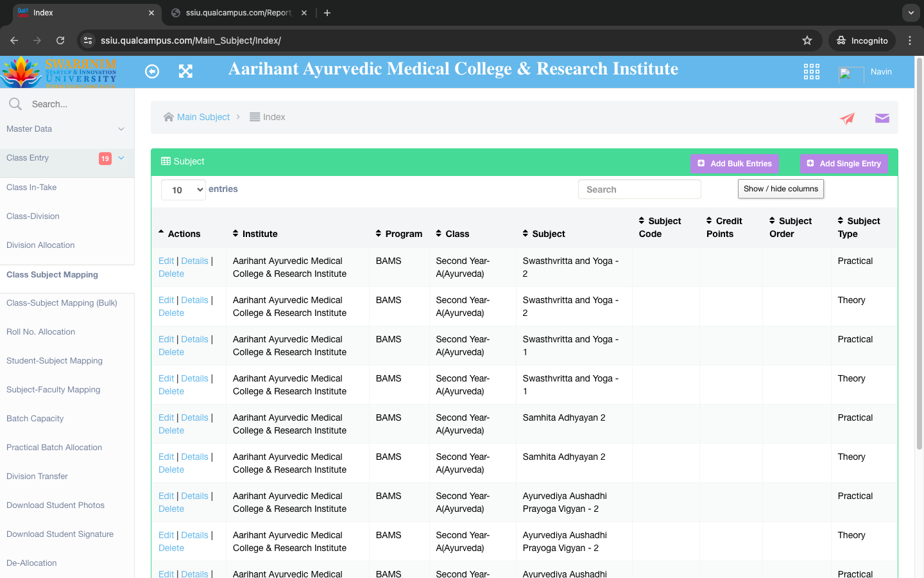
Task: Open Roll No. Allocation sidebar item
Action: pyautogui.click(x=40, y=332)
